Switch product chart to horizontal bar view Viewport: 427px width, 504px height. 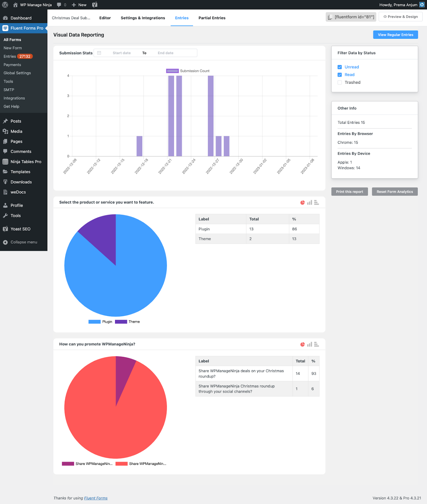[316, 203]
